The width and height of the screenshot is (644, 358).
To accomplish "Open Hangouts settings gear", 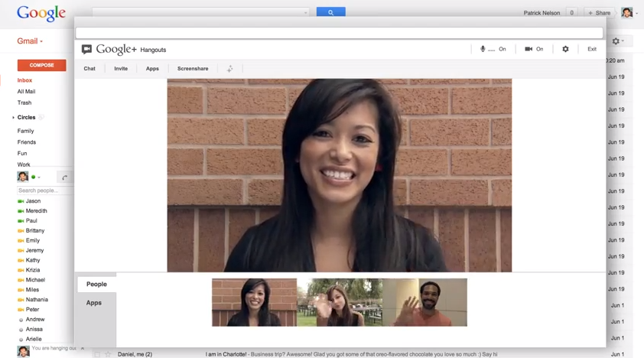I will point(565,49).
